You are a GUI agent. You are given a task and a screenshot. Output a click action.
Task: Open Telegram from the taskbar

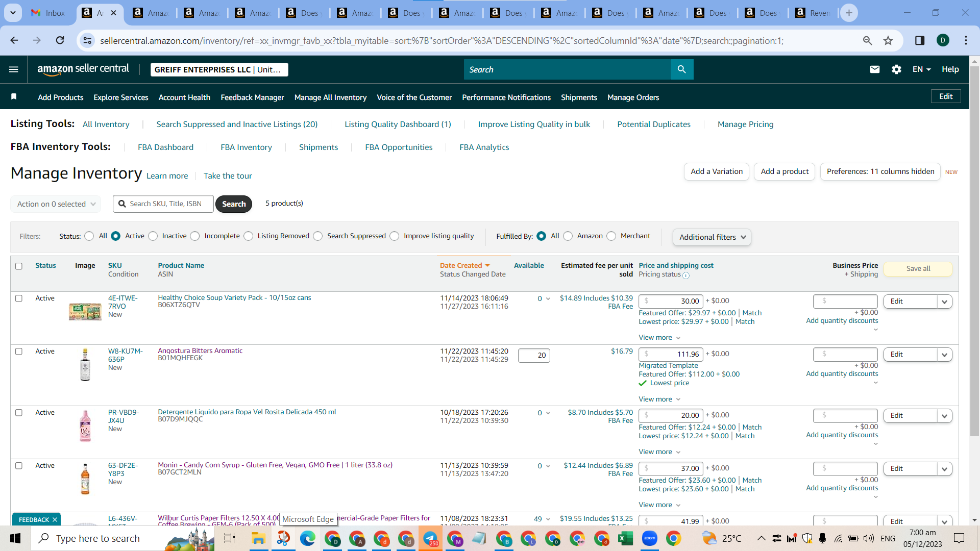430,538
